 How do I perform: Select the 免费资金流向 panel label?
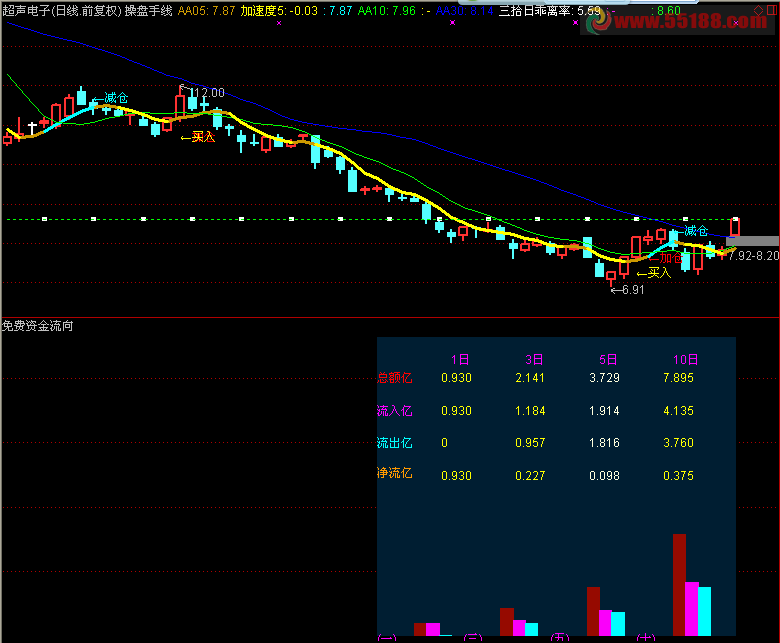click(38, 326)
